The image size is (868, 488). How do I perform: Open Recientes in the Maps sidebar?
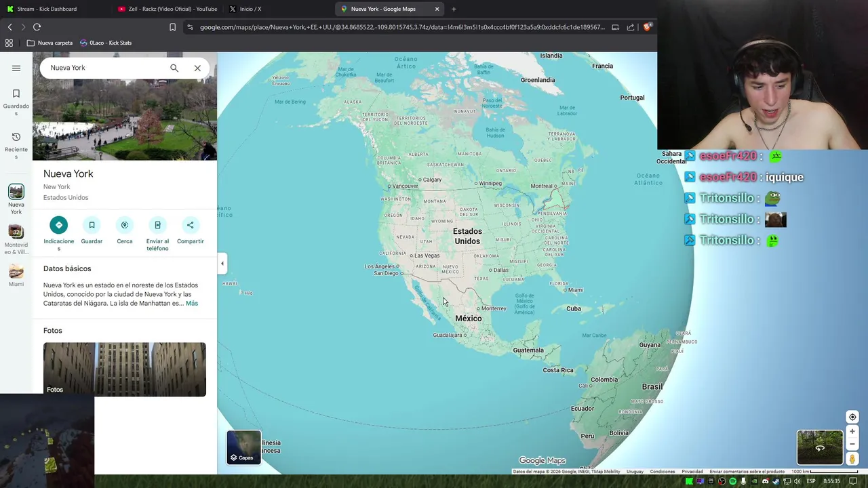click(16, 146)
